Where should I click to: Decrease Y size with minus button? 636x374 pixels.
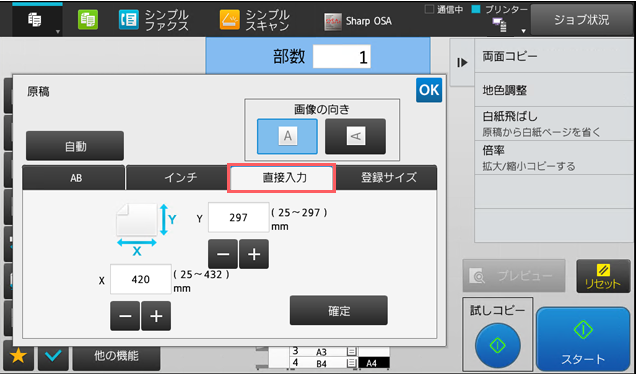coord(223,254)
